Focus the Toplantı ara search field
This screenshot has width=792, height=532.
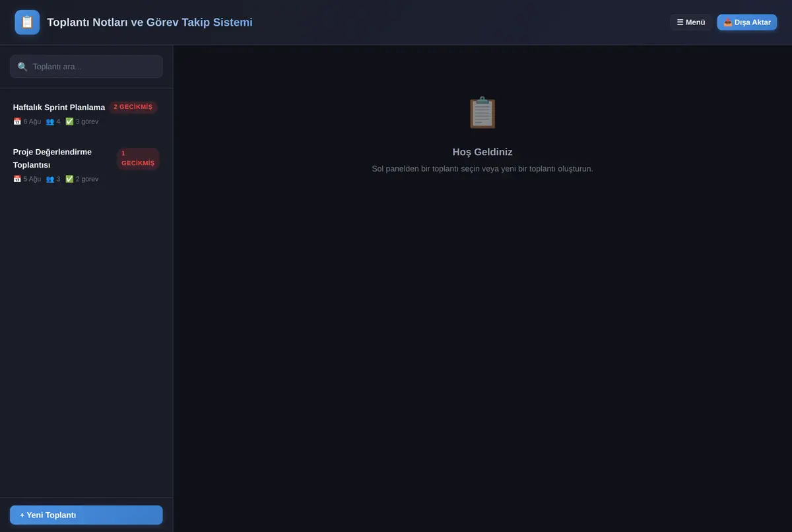coord(86,67)
